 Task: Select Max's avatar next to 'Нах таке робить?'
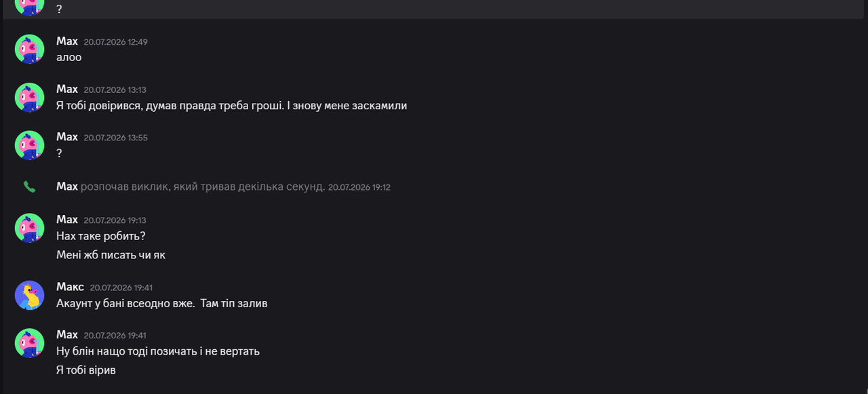click(x=29, y=228)
